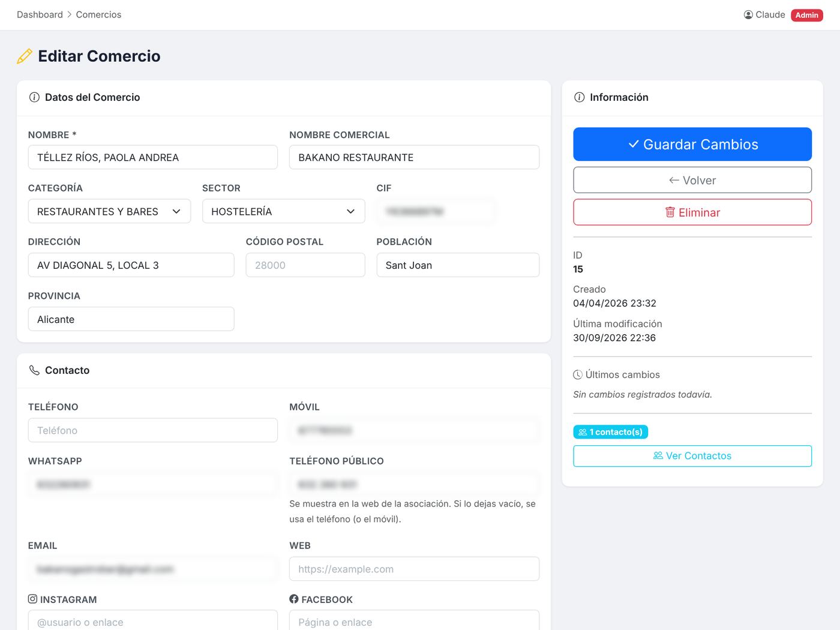
Task: Focus the Web URL field
Action: pyautogui.click(x=414, y=569)
